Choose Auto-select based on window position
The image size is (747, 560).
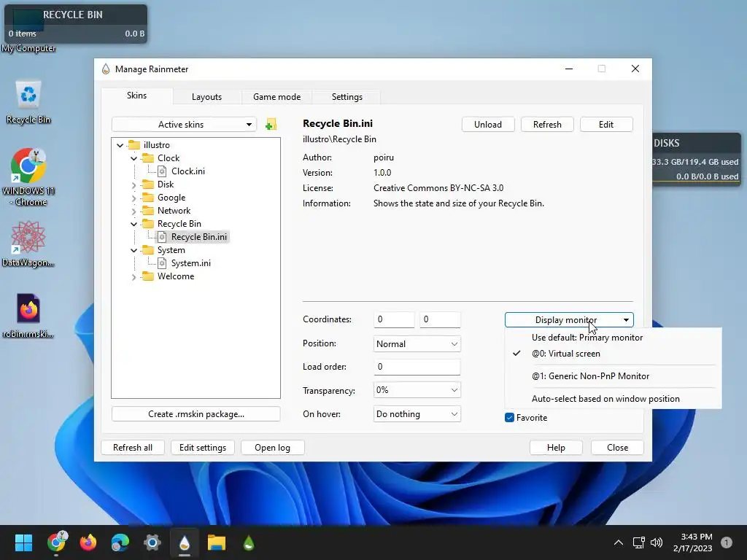[613, 399]
